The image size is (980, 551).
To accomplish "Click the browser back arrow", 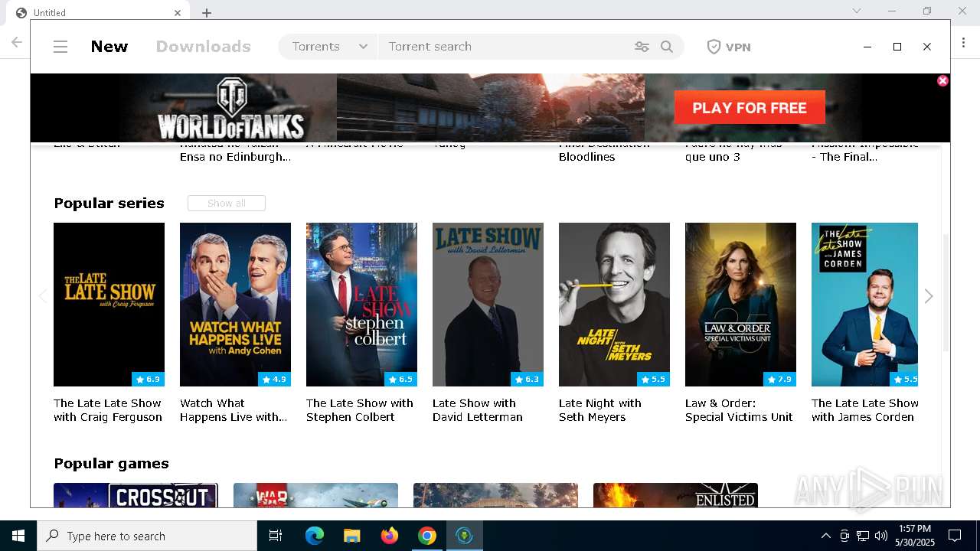I will point(16,42).
